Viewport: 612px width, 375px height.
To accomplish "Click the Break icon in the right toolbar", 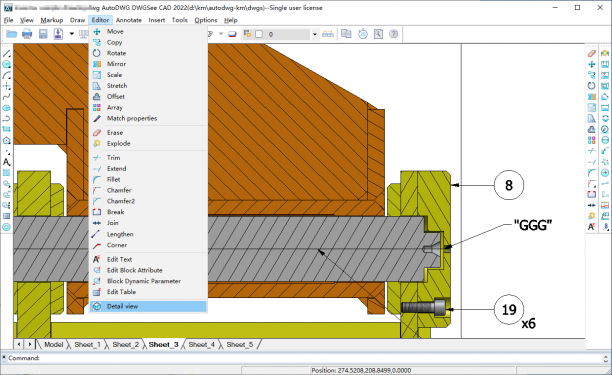I will pos(592,194).
